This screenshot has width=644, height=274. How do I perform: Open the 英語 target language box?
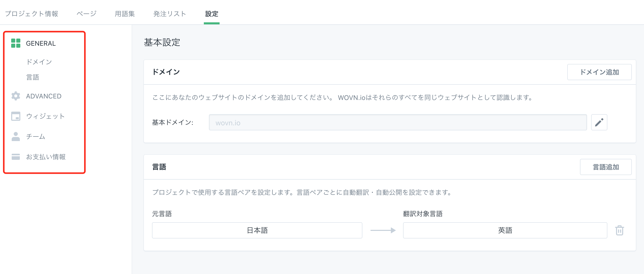(x=505, y=230)
